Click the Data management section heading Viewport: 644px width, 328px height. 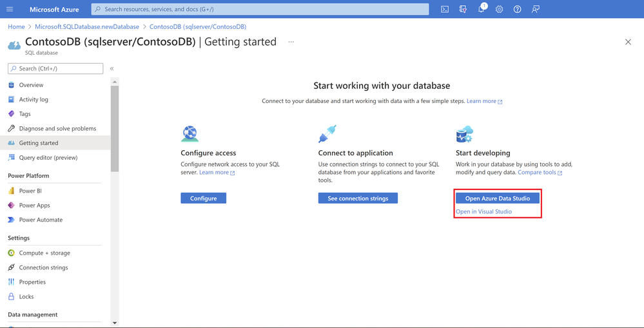[x=32, y=314]
